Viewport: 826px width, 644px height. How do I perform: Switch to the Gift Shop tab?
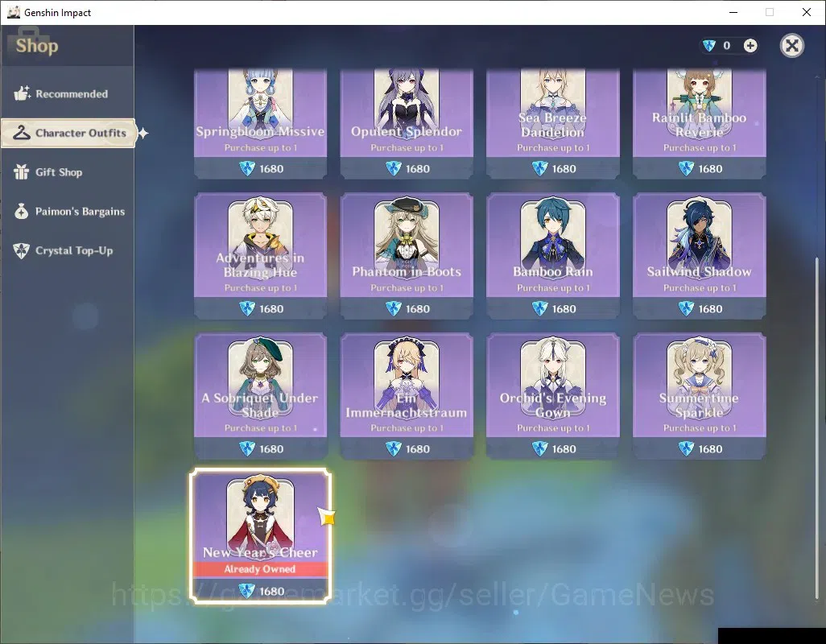(68, 172)
